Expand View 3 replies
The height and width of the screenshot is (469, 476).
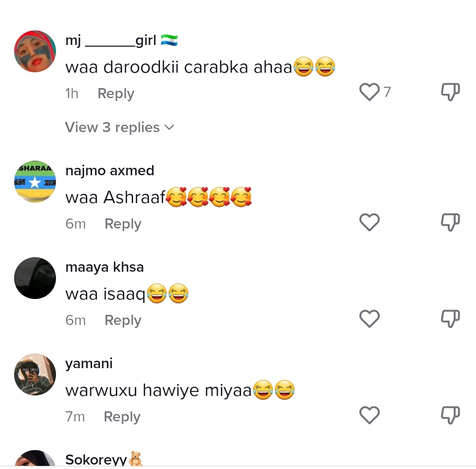click(119, 127)
